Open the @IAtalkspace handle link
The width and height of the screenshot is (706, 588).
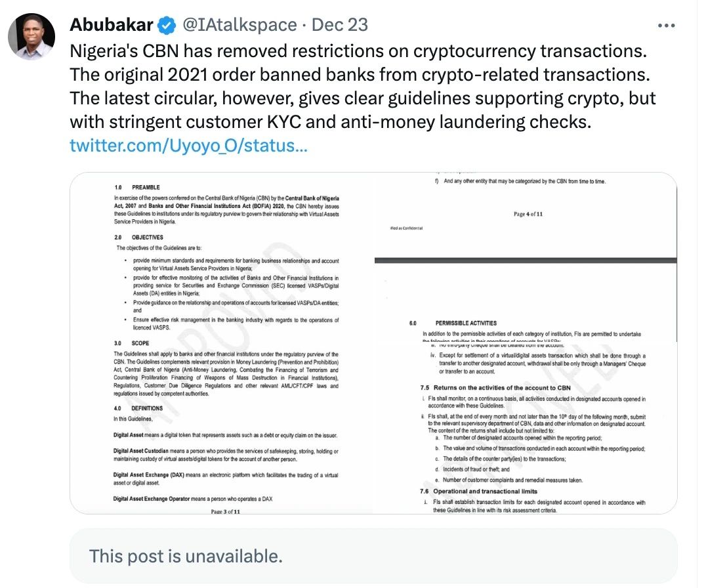(x=239, y=25)
